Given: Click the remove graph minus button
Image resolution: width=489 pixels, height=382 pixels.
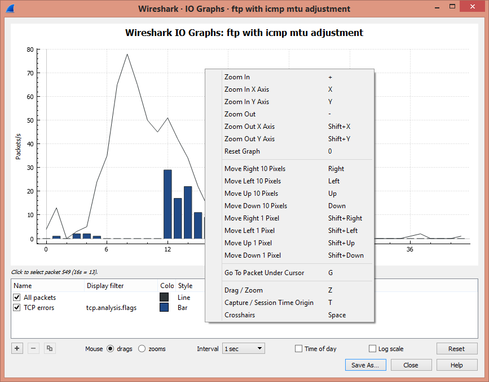Looking at the screenshot, I should click(x=33, y=348).
